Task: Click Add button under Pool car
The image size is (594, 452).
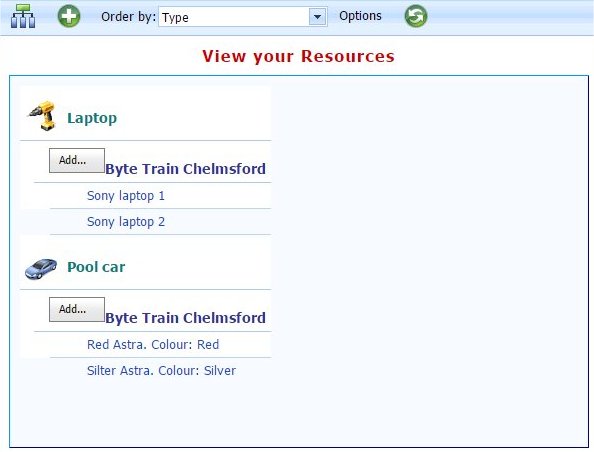Action: 77,309
